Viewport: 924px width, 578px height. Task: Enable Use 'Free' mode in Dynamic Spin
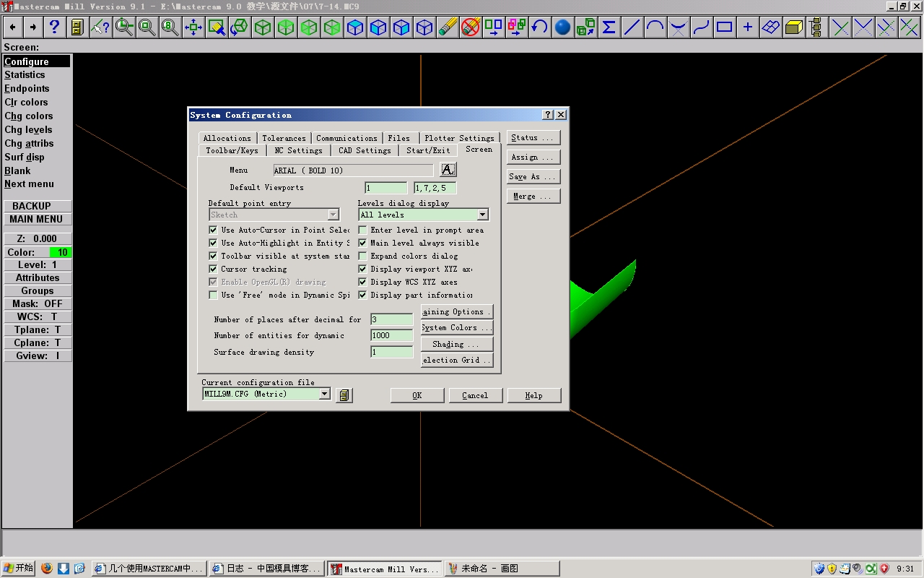[213, 295]
